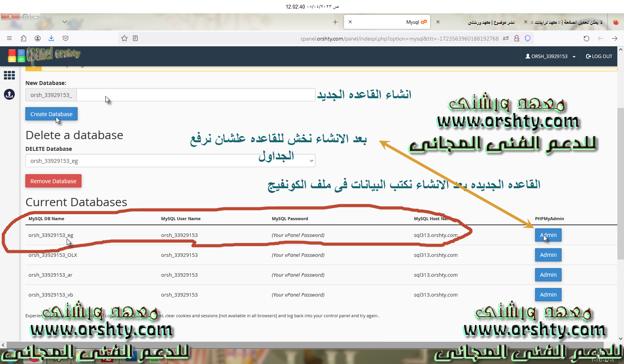Viewport: 624px width, 364px height.
Task: Open the browser account profile icon
Action: tap(37, 38)
